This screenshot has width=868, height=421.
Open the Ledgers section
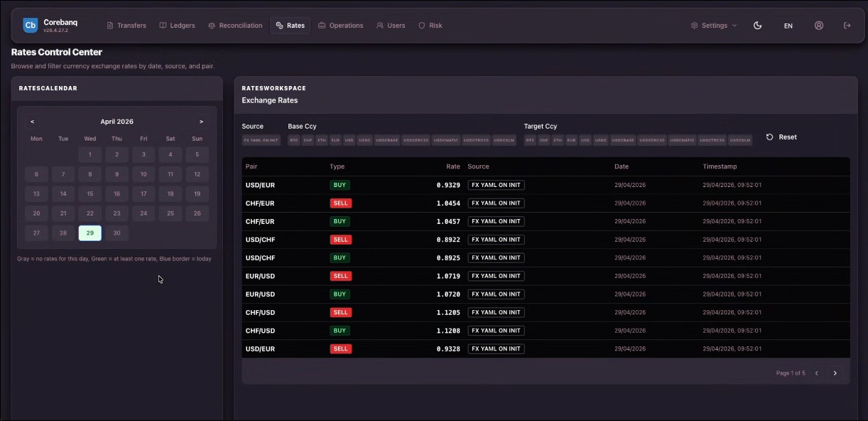(177, 26)
